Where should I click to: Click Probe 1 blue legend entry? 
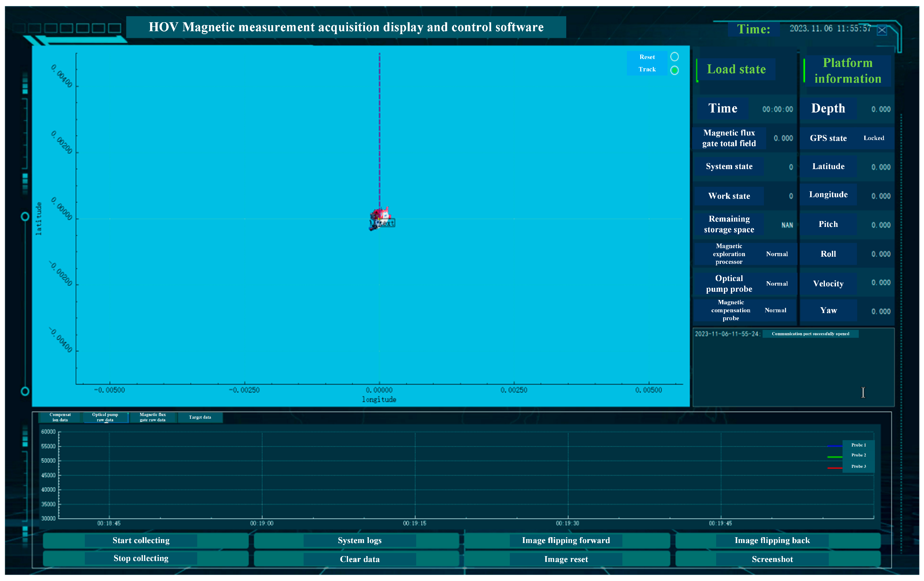click(x=858, y=445)
